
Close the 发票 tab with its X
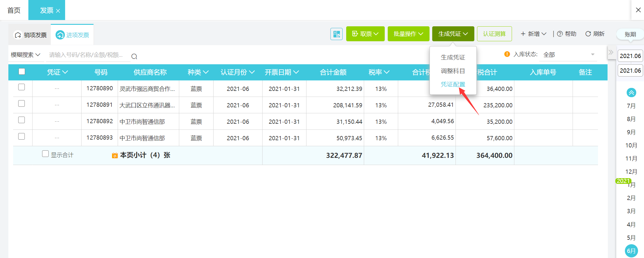coord(58,11)
